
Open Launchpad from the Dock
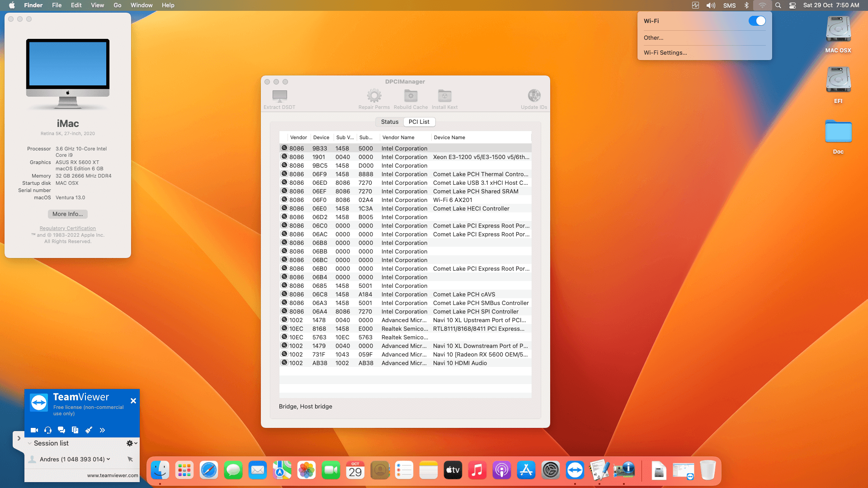coord(184,470)
